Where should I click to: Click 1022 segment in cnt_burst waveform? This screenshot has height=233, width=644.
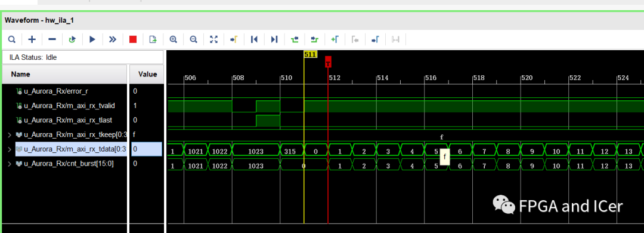(220, 166)
